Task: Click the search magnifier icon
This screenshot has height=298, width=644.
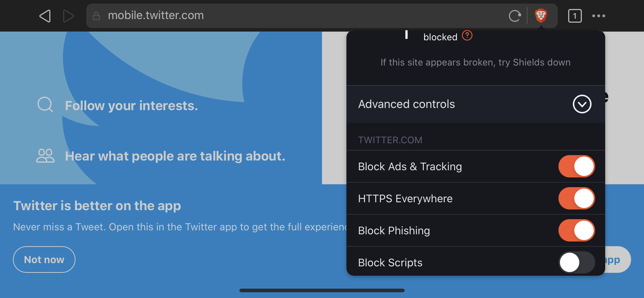Action: [x=45, y=105]
